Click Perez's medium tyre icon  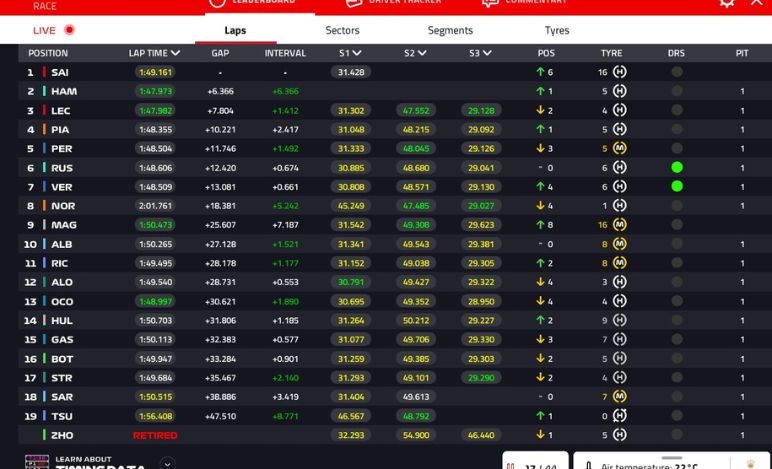click(620, 149)
